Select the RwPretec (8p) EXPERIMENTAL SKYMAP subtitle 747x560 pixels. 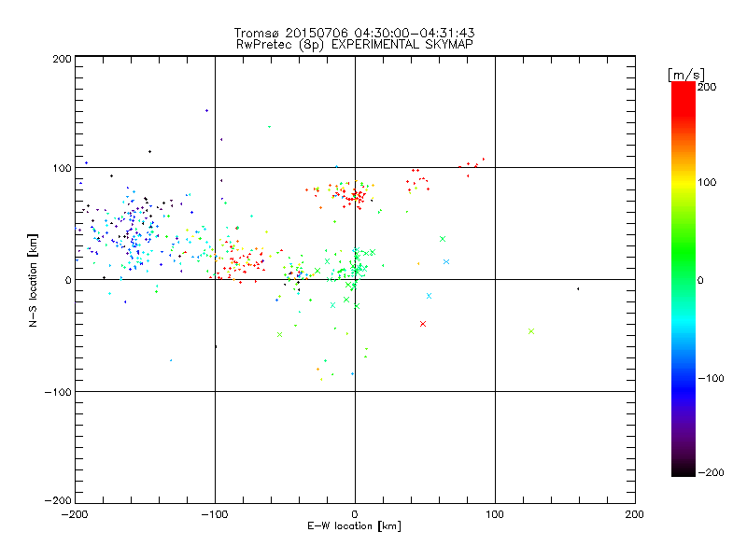[x=354, y=45]
